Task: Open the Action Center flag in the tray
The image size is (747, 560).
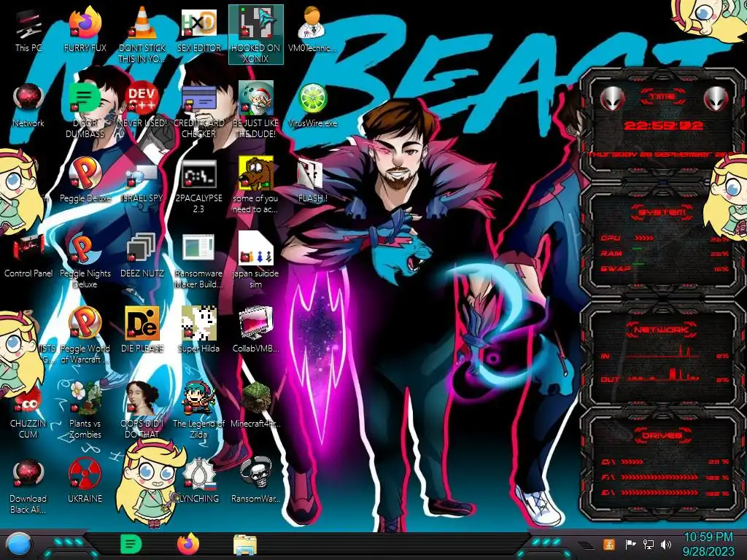Action: [630, 544]
